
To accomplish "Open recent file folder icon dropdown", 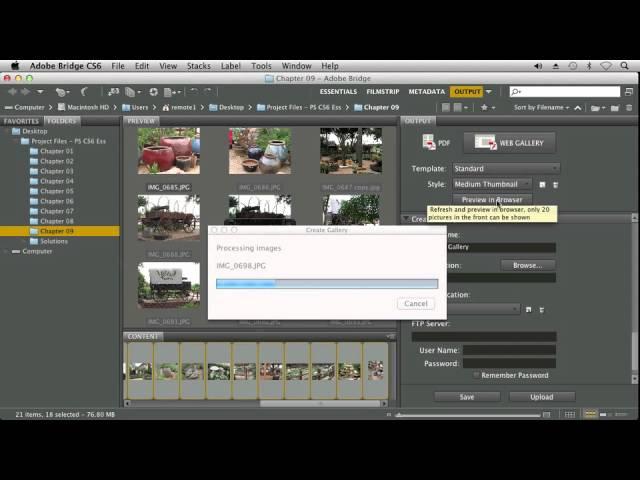I will tap(598, 108).
